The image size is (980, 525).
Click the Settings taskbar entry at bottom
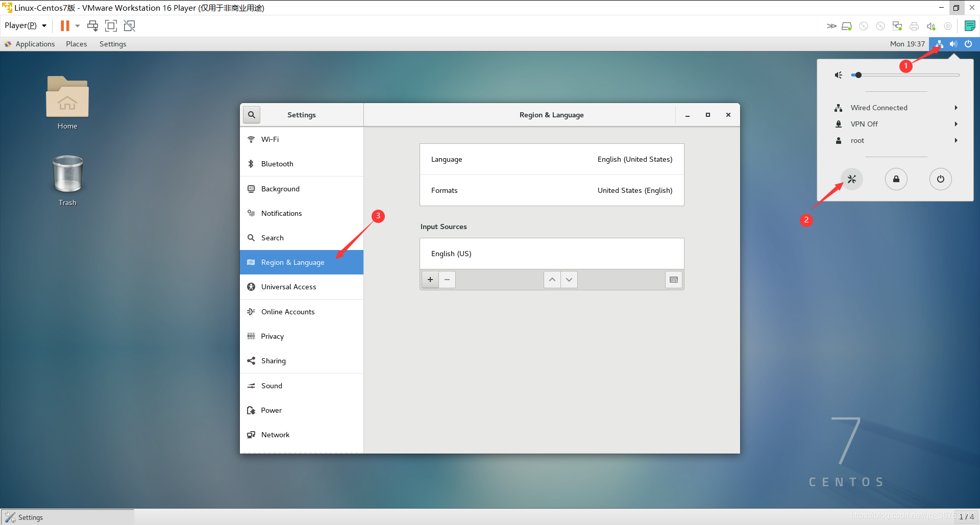67,517
